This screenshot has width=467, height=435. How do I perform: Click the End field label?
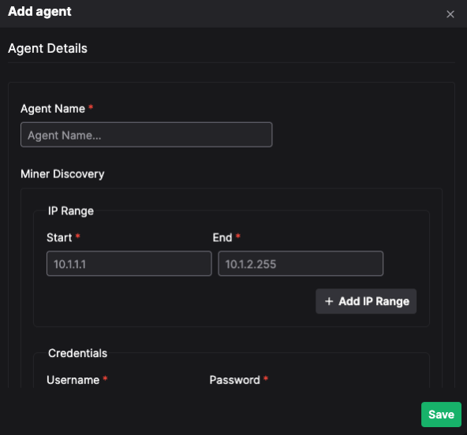click(x=222, y=238)
